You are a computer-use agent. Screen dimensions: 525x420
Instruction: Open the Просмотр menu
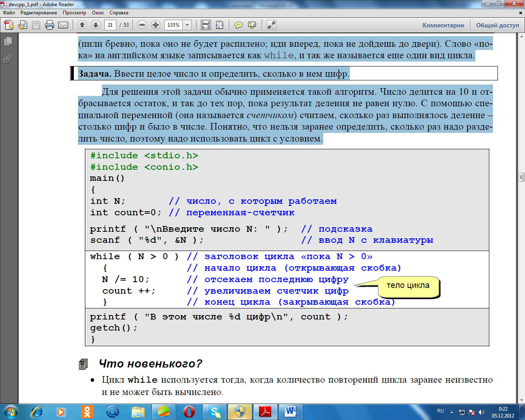74,13
